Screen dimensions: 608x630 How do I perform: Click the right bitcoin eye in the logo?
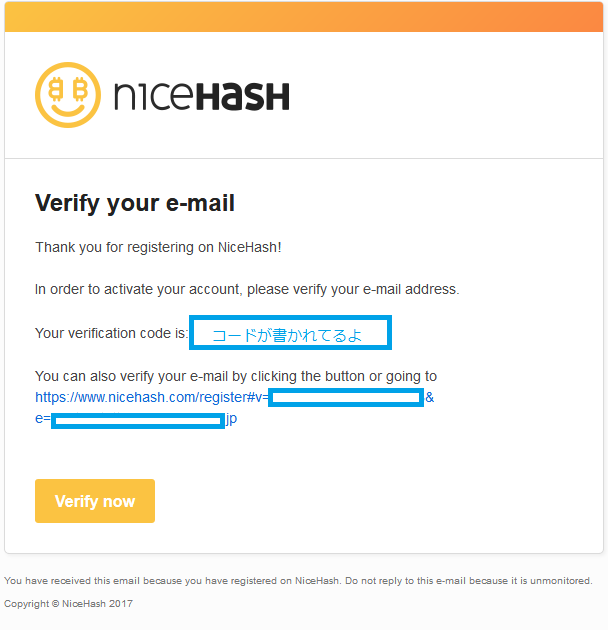point(80,90)
